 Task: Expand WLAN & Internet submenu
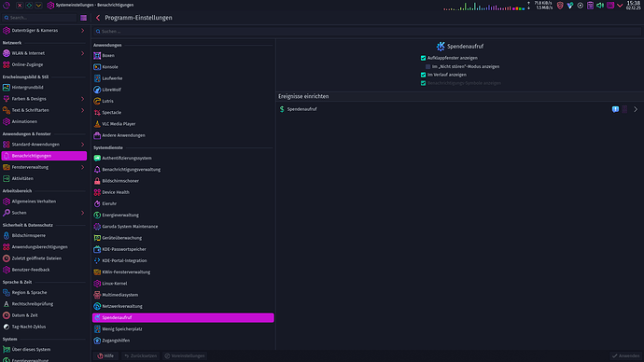click(x=82, y=53)
